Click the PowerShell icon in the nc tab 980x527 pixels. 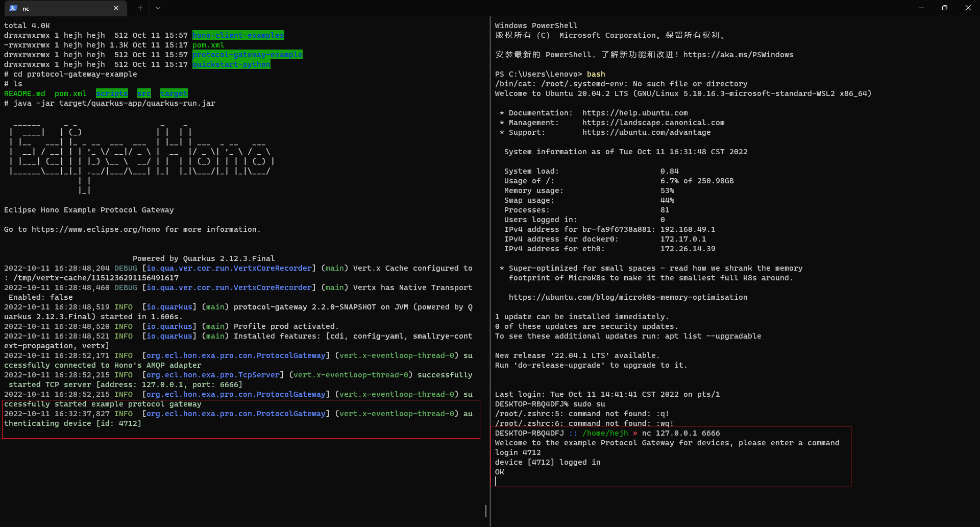pos(13,8)
